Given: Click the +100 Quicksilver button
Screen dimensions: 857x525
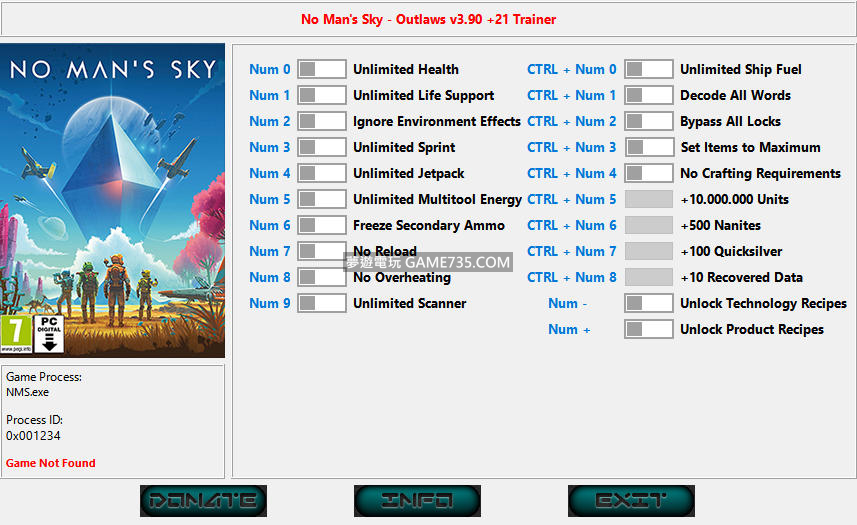Looking at the screenshot, I should click(x=649, y=251).
